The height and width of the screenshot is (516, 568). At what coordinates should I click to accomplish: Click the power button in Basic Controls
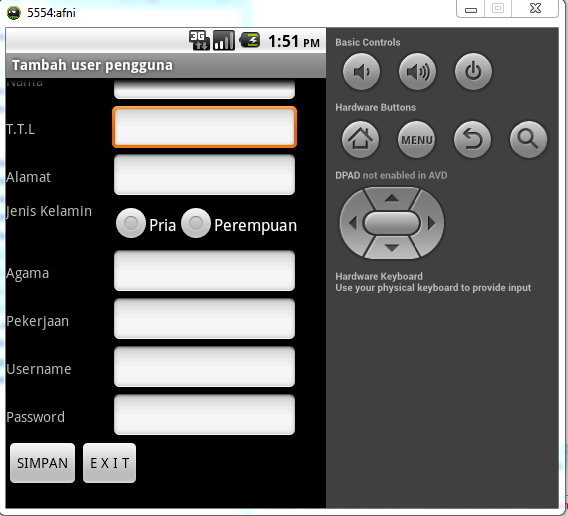pos(473,72)
